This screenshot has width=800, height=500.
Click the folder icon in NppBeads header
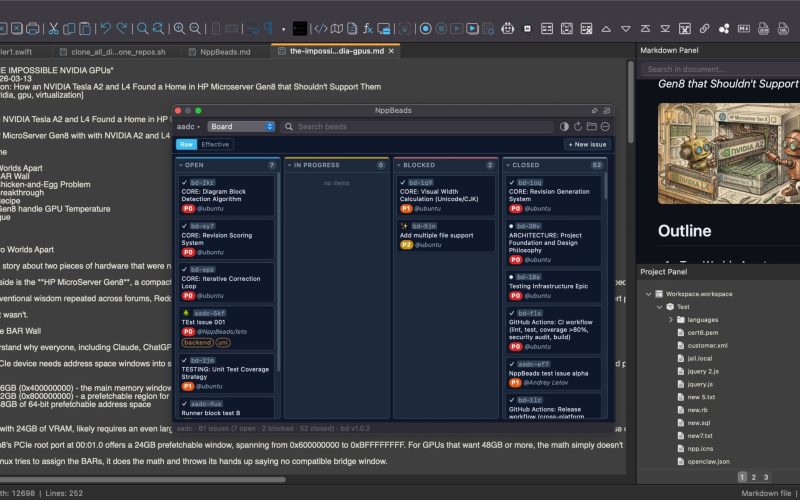591,127
